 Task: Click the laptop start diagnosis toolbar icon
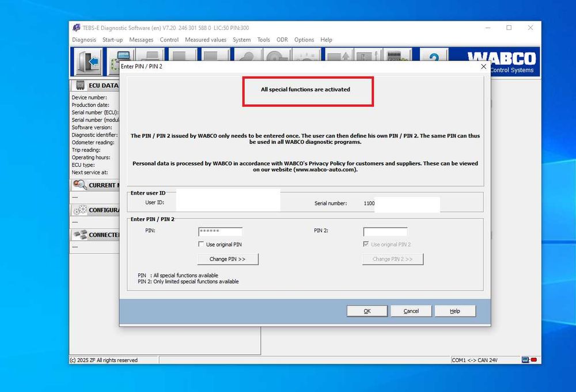[x=121, y=61]
